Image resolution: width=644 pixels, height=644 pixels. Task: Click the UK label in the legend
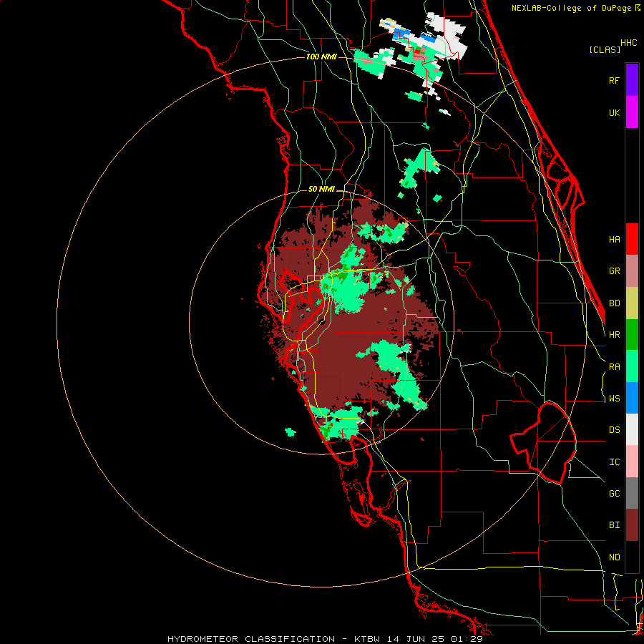(614, 112)
